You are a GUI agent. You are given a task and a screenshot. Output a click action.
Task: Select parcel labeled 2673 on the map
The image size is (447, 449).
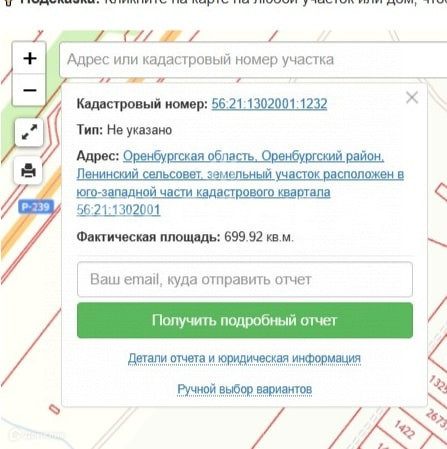[437, 418]
